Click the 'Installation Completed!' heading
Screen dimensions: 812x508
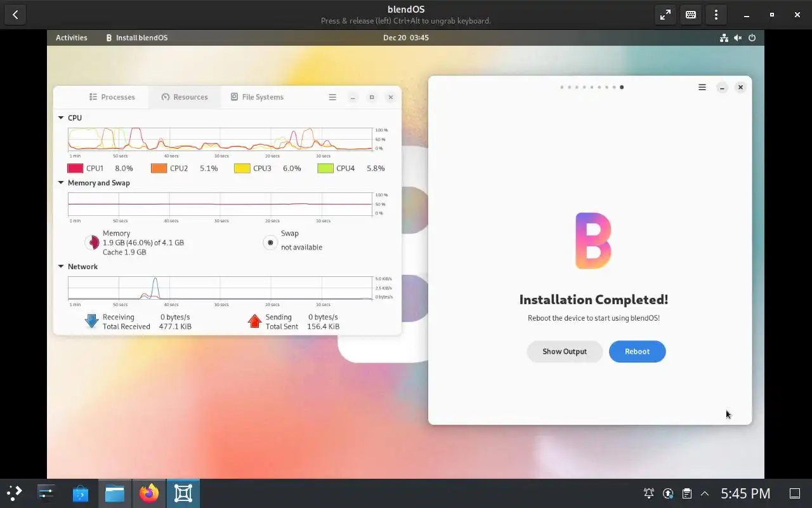pos(594,300)
